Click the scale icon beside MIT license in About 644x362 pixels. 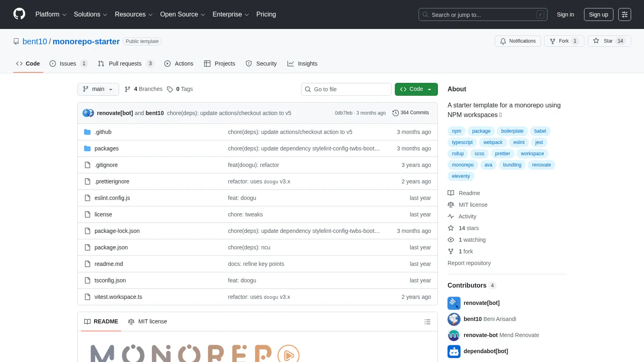coord(451,205)
